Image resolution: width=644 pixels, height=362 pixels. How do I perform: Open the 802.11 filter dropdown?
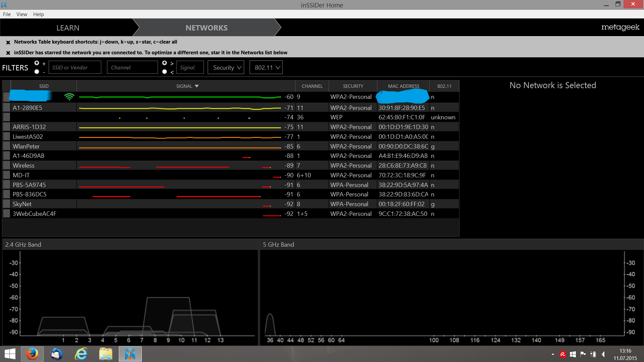tap(266, 67)
